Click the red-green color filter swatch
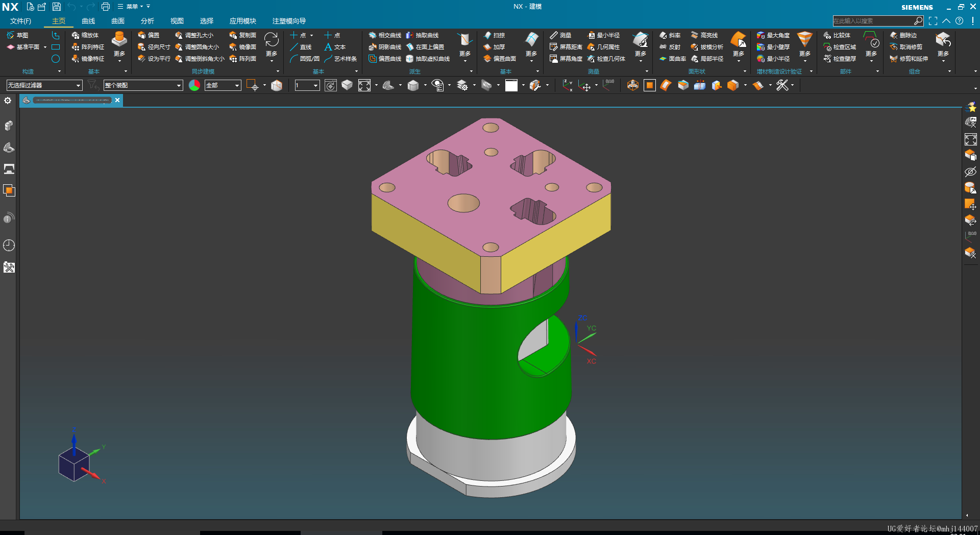 194,85
